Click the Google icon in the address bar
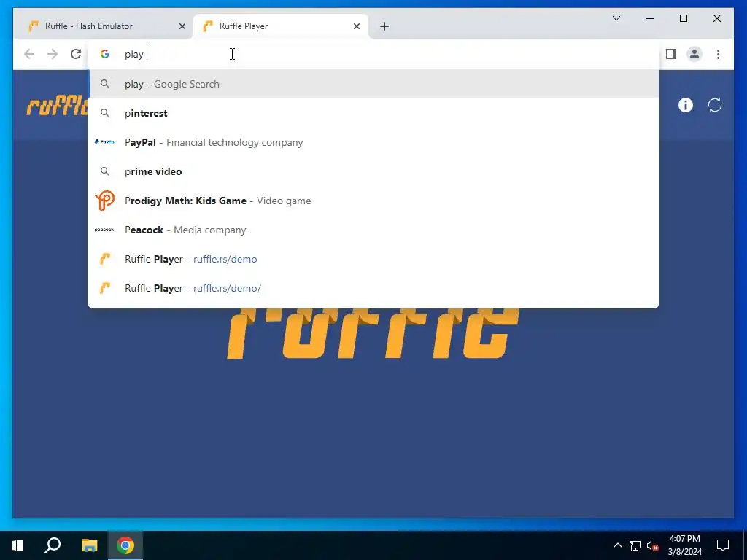This screenshot has width=747, height=560. [x=105, y=54]
